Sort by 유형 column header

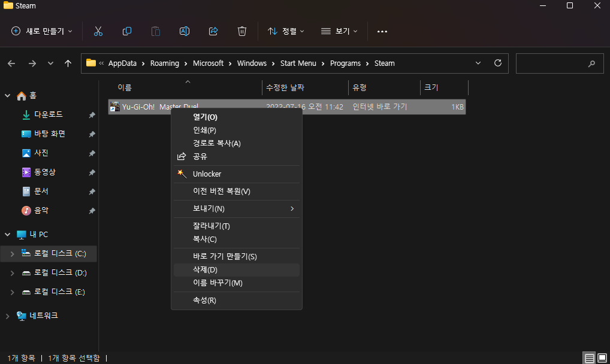(384, 87)
